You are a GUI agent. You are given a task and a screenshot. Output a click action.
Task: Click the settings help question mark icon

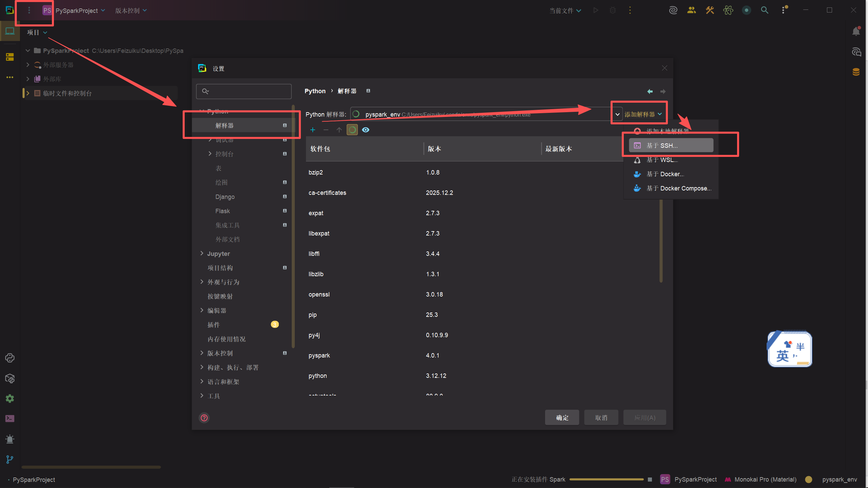pyautogui.click(x=204, y=418)
